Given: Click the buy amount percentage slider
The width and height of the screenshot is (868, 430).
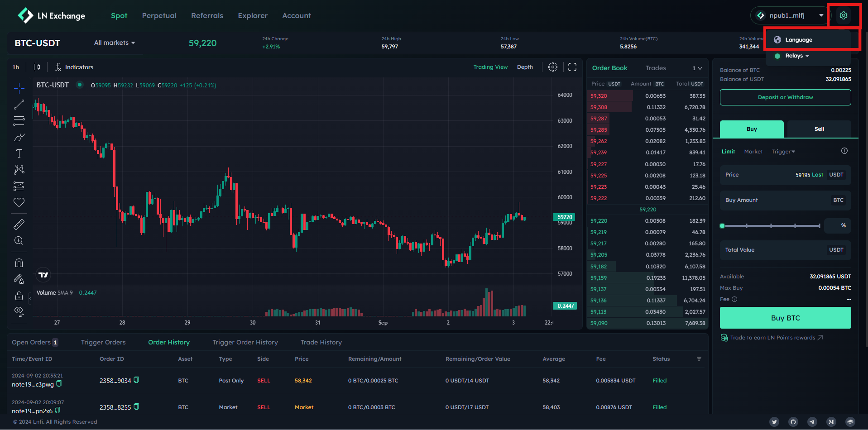Looking at the screenshot, I should 771,225.
